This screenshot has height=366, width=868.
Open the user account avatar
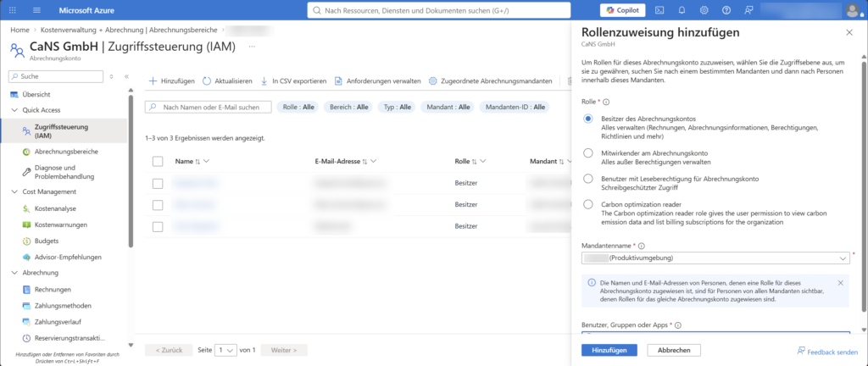point(853,10)
